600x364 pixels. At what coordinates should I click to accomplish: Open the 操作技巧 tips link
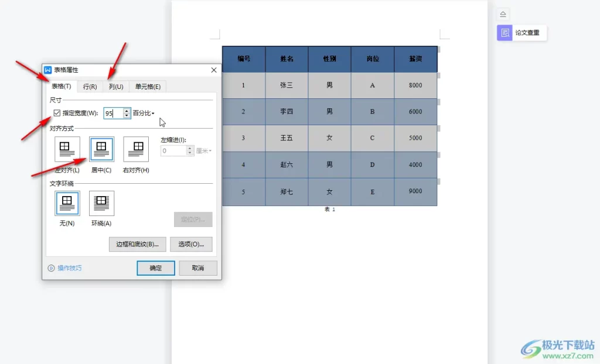pos(69,268)
